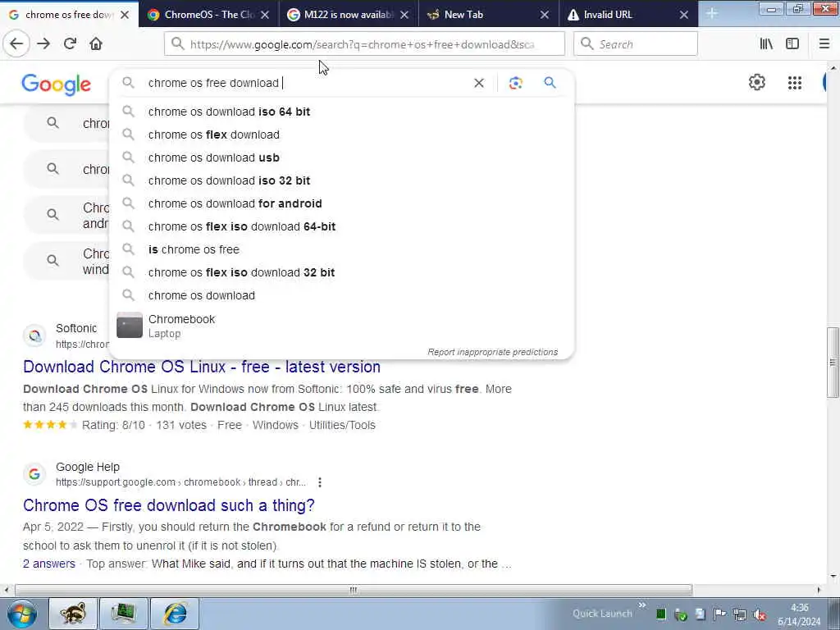This screenshot has height=630, width=840.
Task: Reload the current page
Action: (x=71, y=44)
